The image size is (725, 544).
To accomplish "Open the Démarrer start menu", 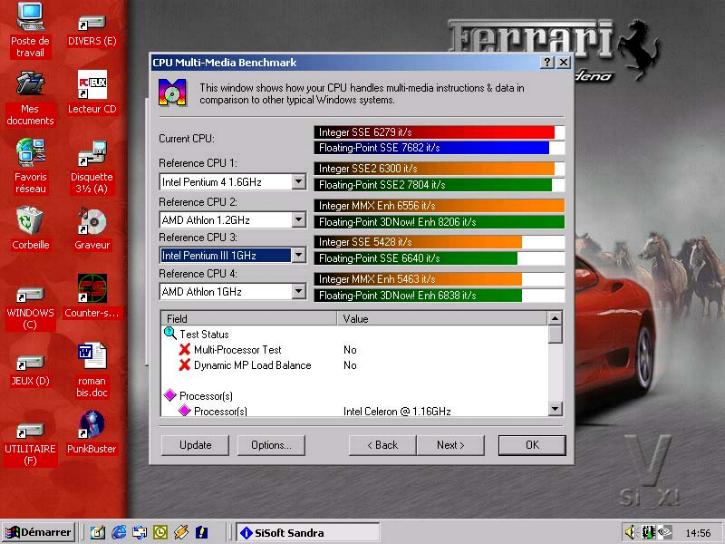I will pyautogui.click(x=38, y=533).
